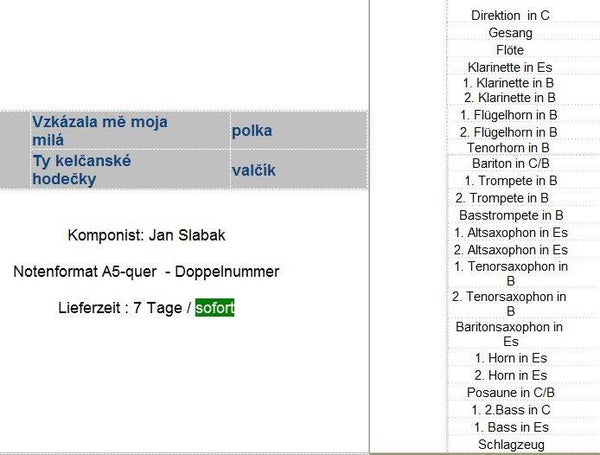600x455 pixels.
Task: Click '2. Trompete in B' entry
Action: [x=510, y=198]
